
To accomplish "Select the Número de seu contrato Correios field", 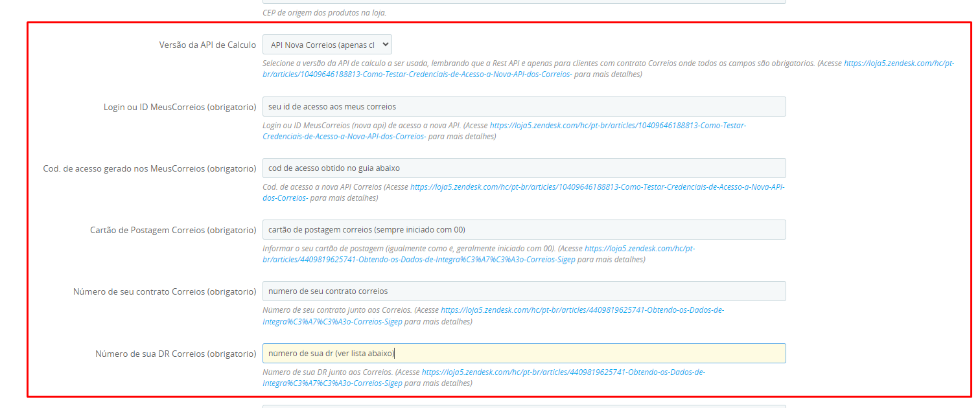I will pos(524,291).
